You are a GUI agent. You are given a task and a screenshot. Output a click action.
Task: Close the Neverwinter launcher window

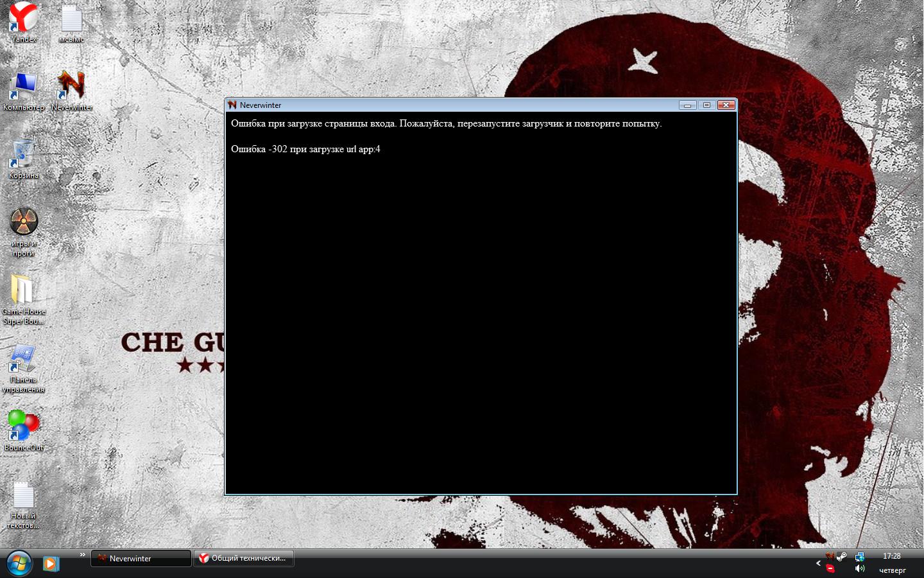pos(726,105)
